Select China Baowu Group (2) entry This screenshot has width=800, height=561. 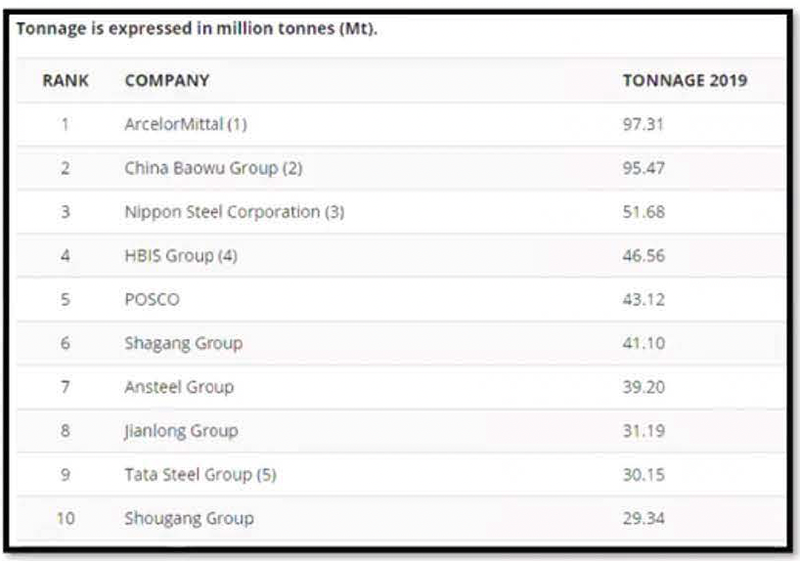click(212, 168)
